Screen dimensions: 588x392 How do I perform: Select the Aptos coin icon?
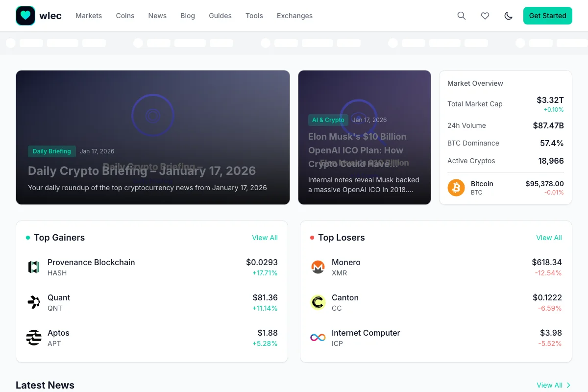(33, 338)
